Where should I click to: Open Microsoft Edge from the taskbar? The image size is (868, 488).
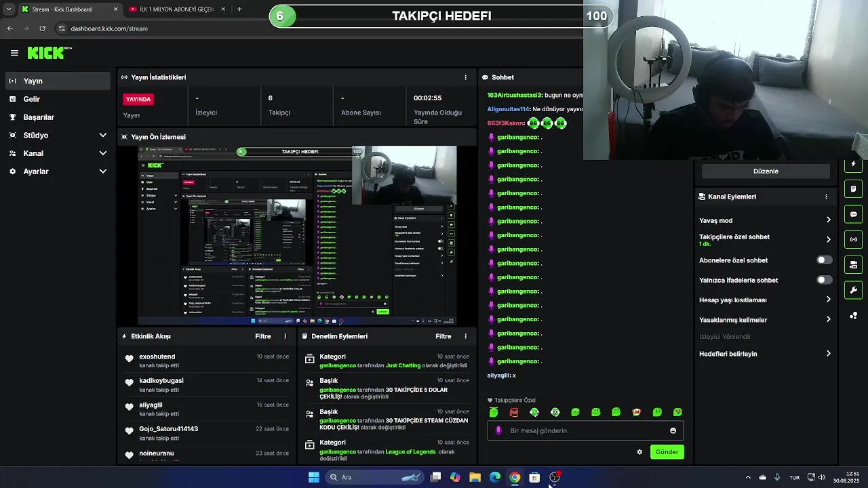point(495,477)
